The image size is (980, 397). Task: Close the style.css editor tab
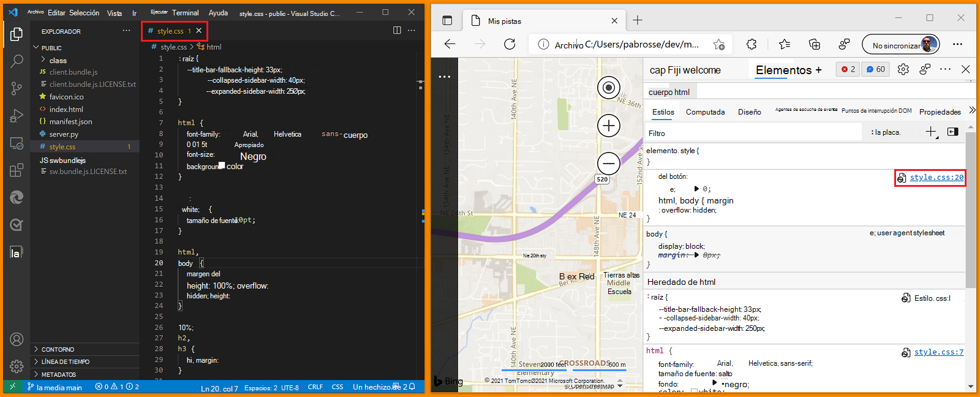click(x=199, y=31)
